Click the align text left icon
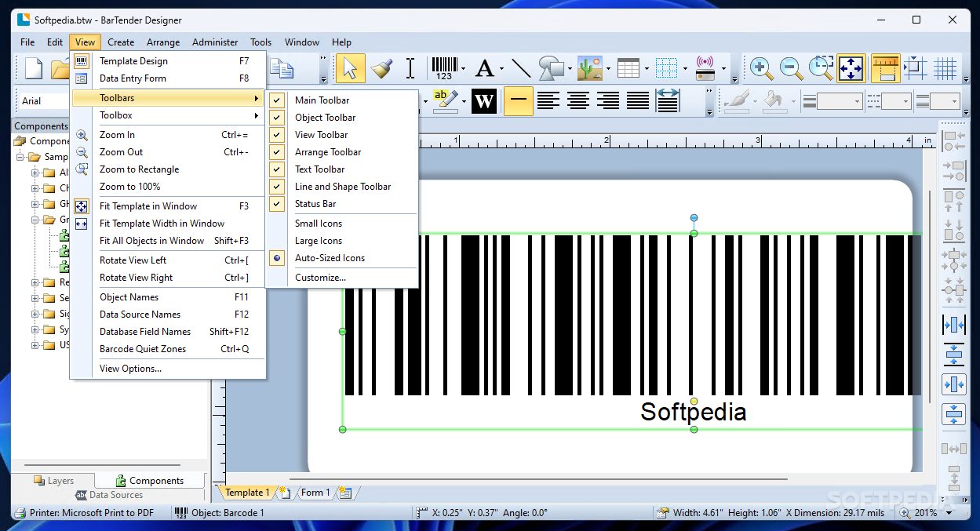This screenshot has width=980, height=531. click(548, 101)
